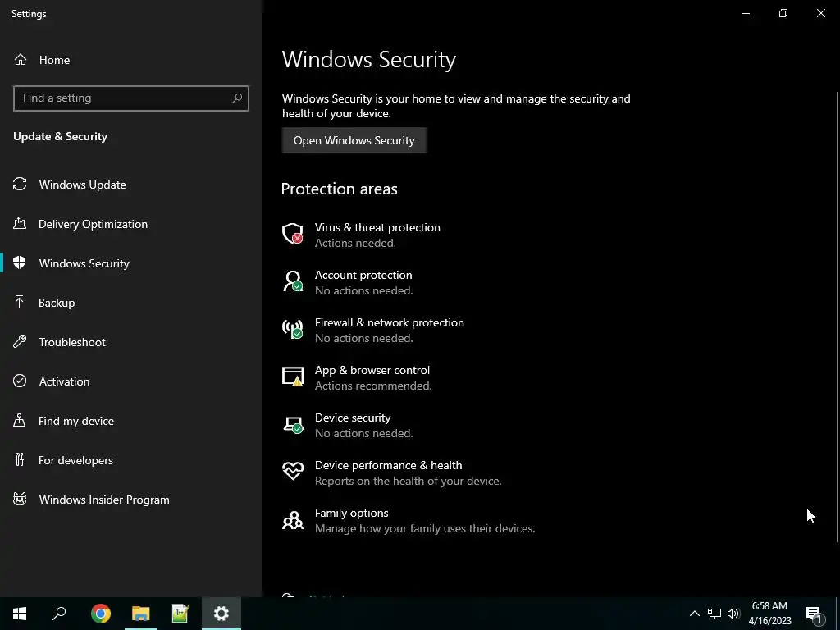The height and width of the screenshot is (630, 840).
Task: Open Account protection link
Action: pos(363,275)
